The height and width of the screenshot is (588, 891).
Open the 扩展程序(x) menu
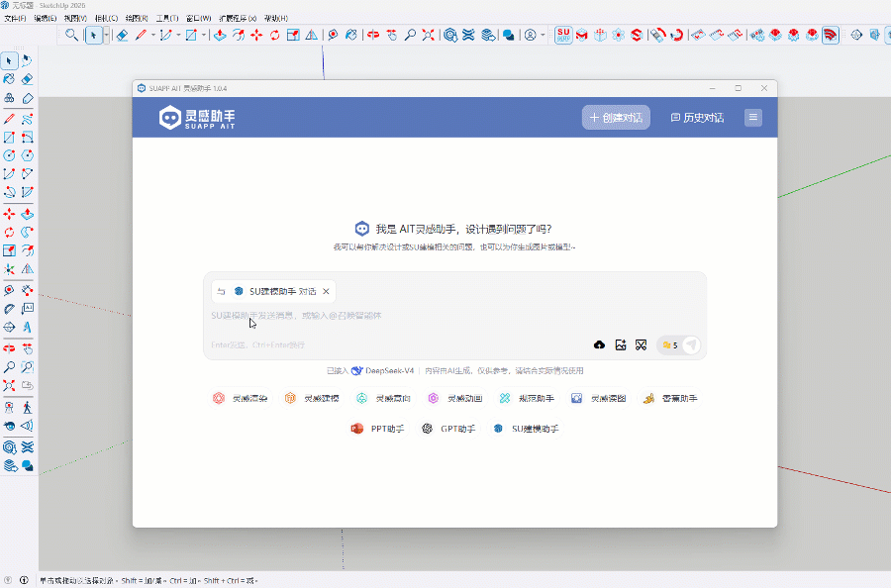[237, 18]
